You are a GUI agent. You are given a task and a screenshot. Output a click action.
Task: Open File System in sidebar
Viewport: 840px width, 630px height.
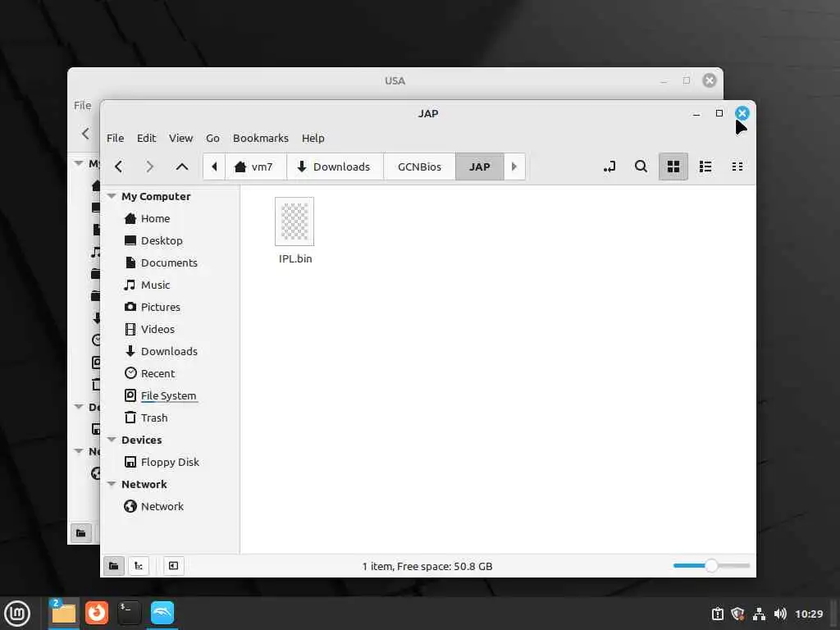(170, 395)
